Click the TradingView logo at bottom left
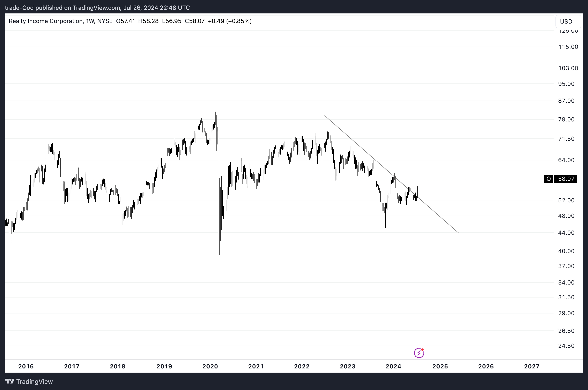588x390 pixels. (29, 382)
